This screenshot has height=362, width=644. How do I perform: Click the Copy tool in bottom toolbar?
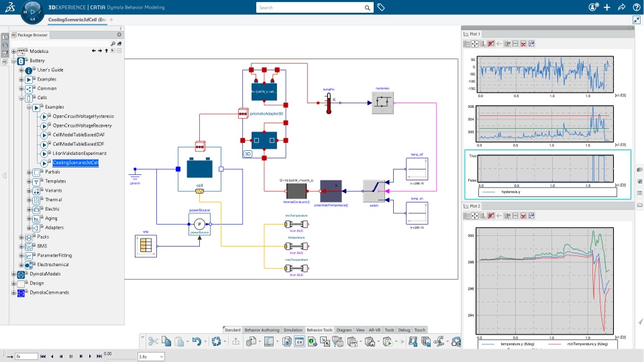click(x=166, y=341)
